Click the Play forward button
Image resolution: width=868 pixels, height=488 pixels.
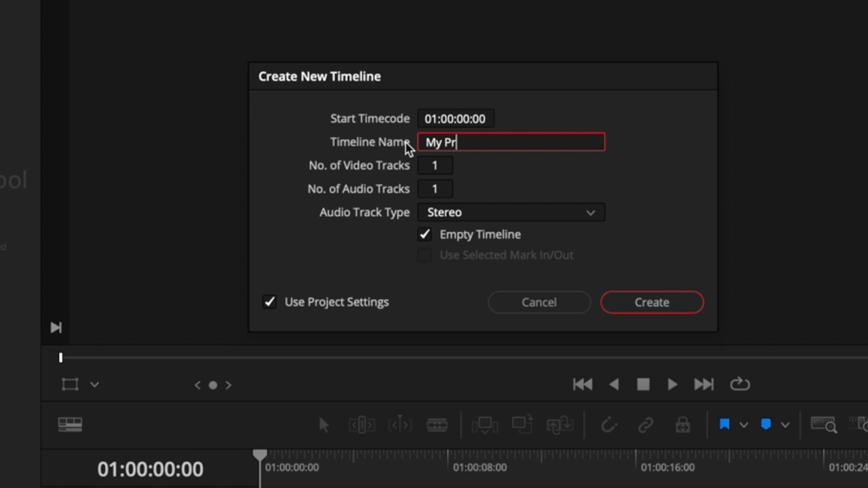coord(672,384)
